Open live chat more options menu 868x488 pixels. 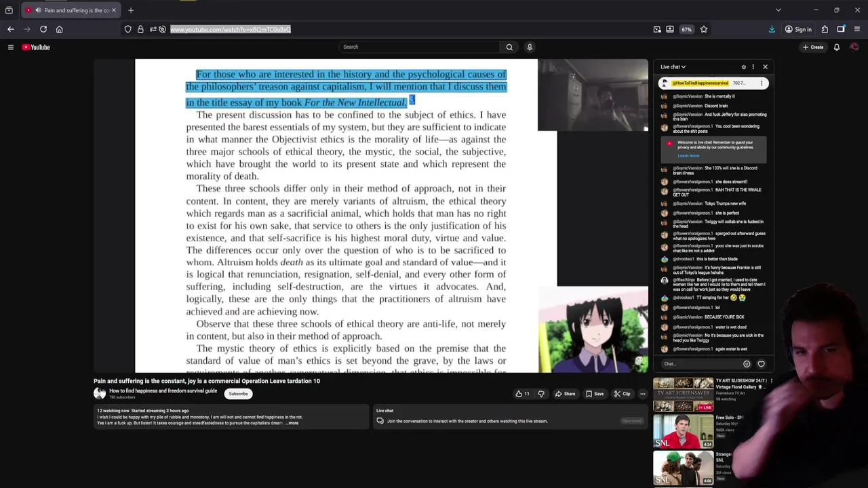tap(753, 67)
